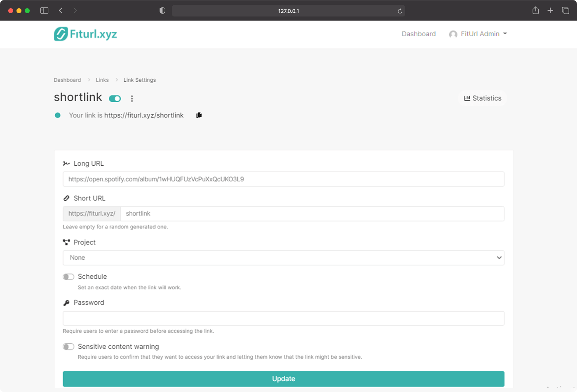The width and height of the screenshot is (577, 392).
Task: Enable the Schedule switch
Action: pos(68,277)
